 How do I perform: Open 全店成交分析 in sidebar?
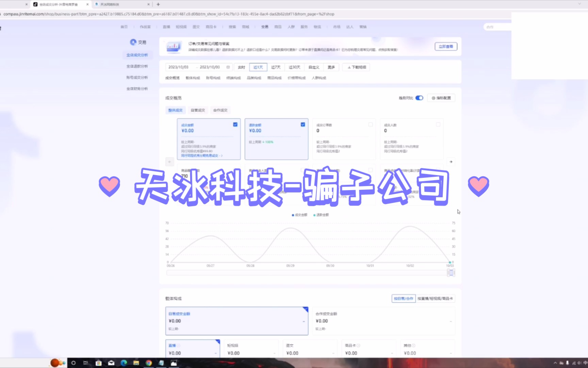[x=137, y=55]
